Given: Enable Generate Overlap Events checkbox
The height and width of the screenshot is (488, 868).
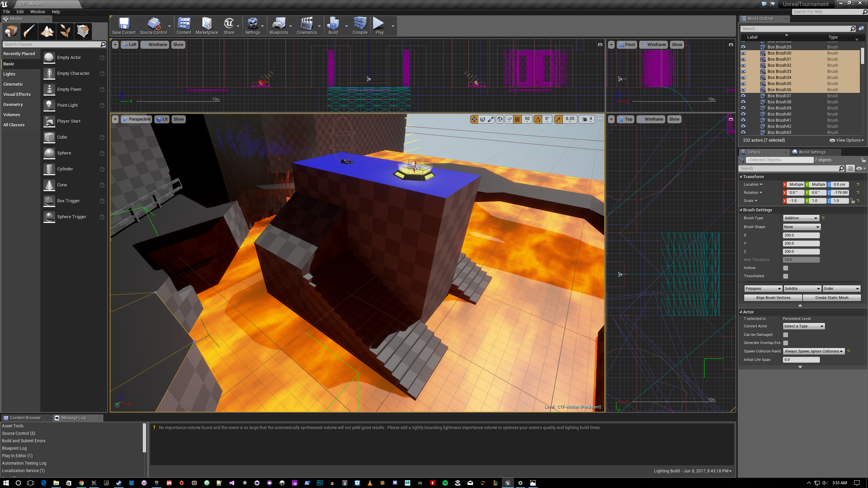Looking at the screenshot, I should click(x=786, y=343).
